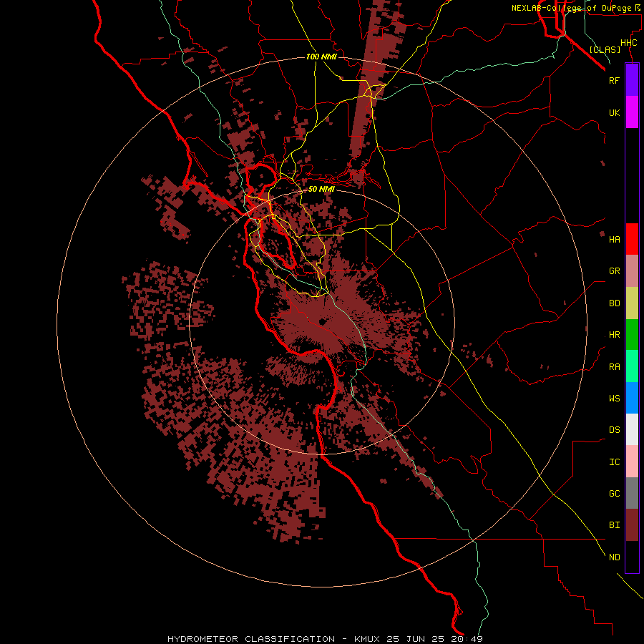Click the 50 NMI range ring label
The width and height of the screenshot is (644, 644).
click(x=321, y=189)
